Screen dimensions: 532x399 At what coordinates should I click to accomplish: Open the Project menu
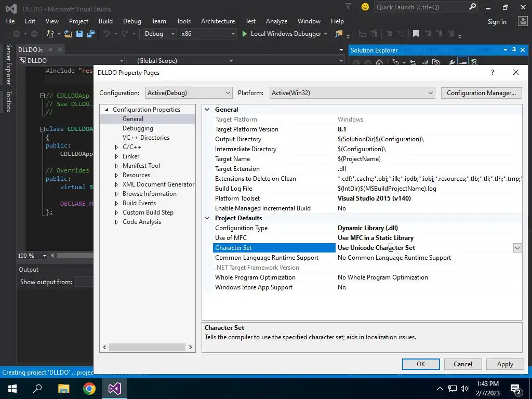tap(78, 21)
